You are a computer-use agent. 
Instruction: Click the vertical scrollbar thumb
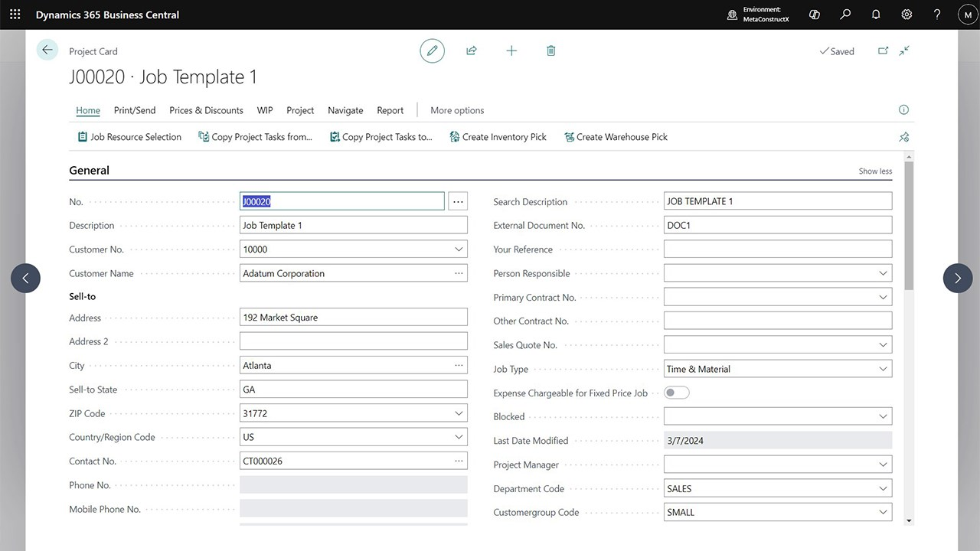point(909,225)
